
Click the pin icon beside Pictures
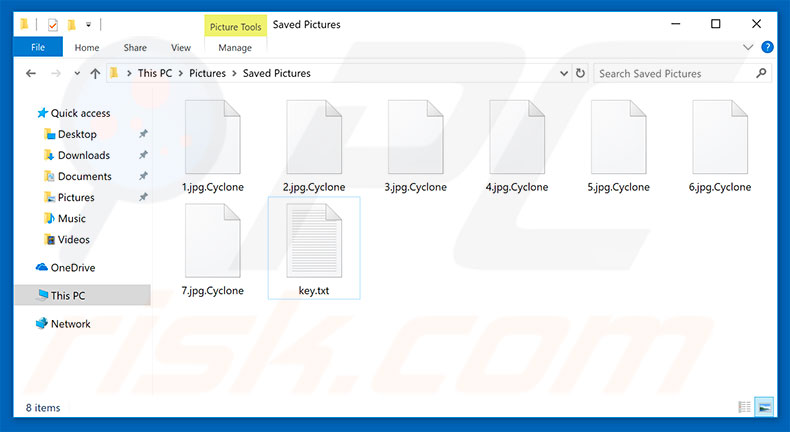143,197
